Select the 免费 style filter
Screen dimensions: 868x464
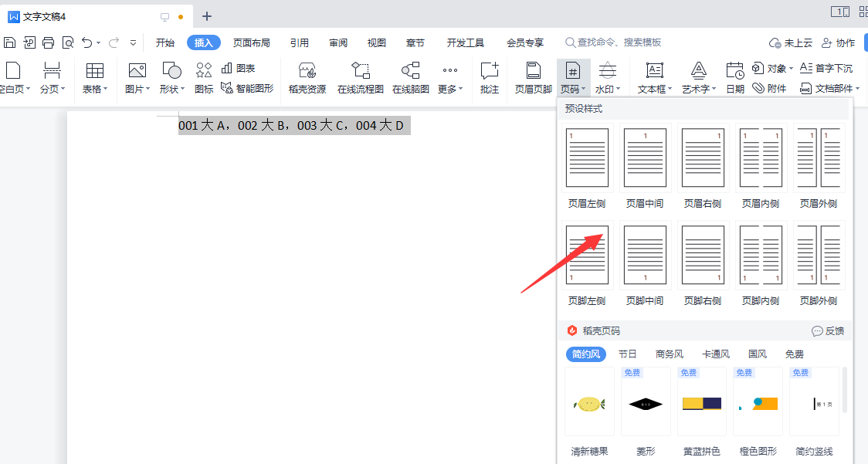795,354
